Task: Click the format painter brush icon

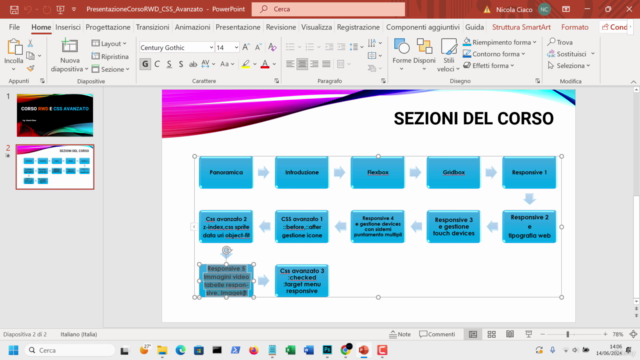Action: point(31,68)
